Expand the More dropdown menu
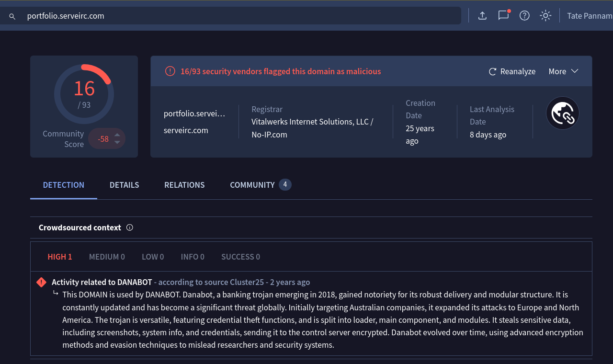This screenshot has height=364, width=613. pos(563,71)
